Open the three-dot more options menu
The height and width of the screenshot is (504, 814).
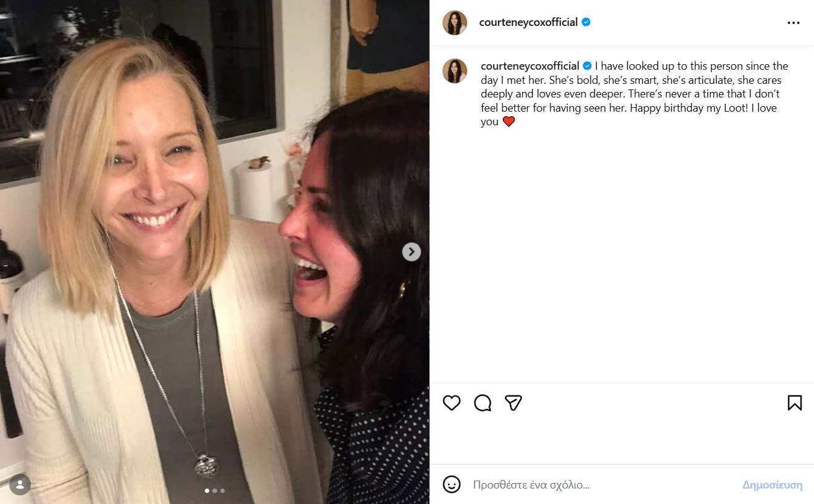tap(794, 23)
